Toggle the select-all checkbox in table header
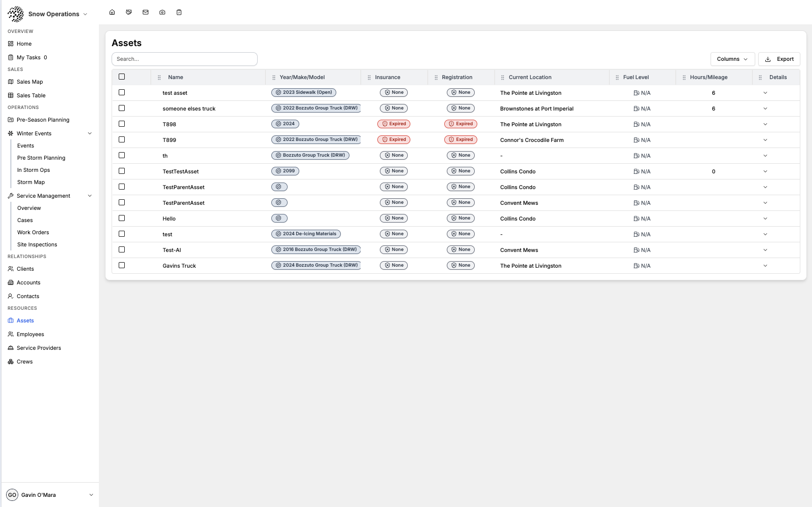This screenshot has width=812, height=507. pyautogui.click(x=122, y=77)
